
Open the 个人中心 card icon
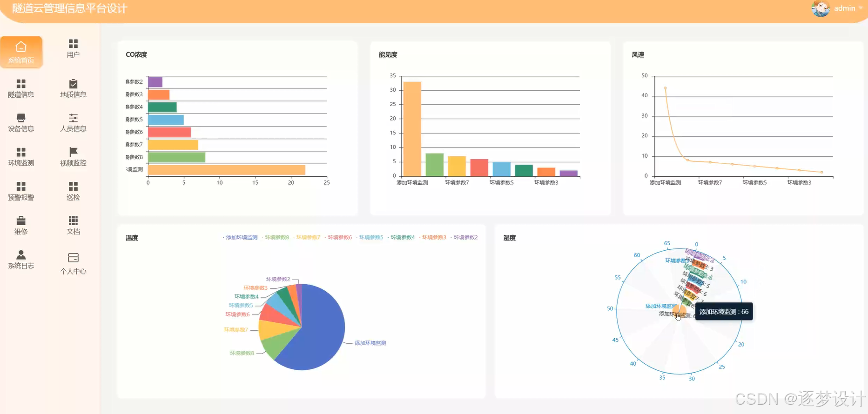pyautogui.click(x=73, y=258)
